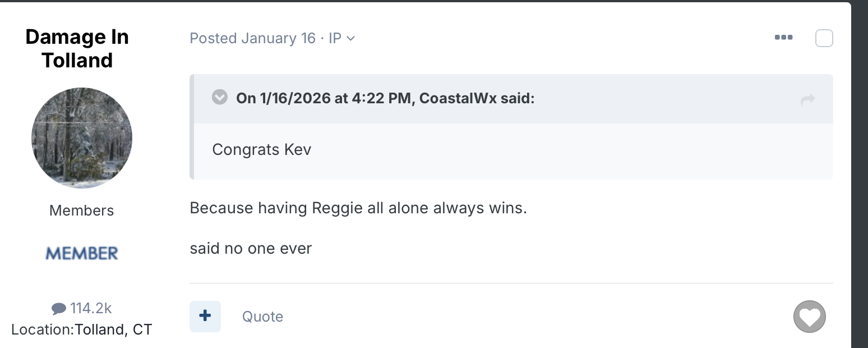This screenshot has height=348, width=868.
Task: Click the Location: Tolland, CT text
Action: pos(82,329)
